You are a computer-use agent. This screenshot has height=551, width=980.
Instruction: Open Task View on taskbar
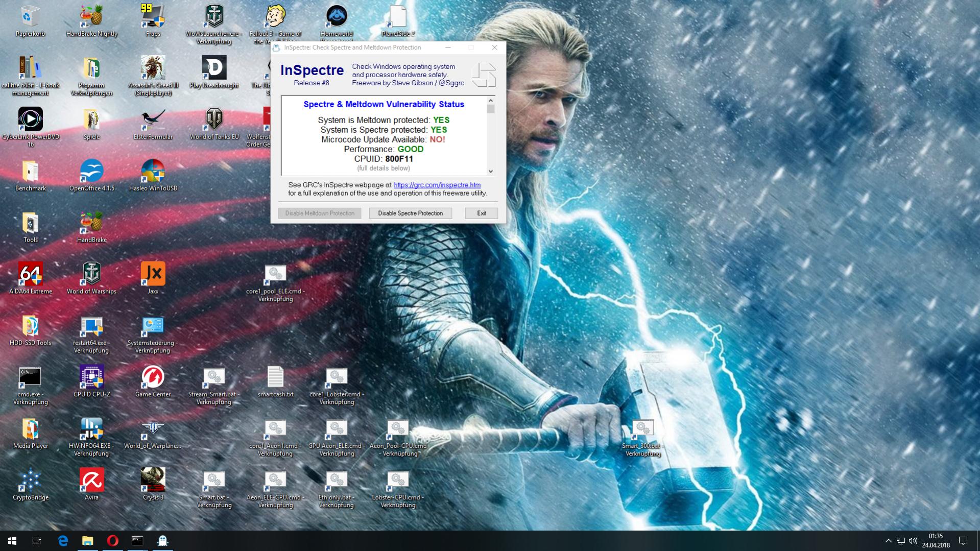[x=37, y=541]
